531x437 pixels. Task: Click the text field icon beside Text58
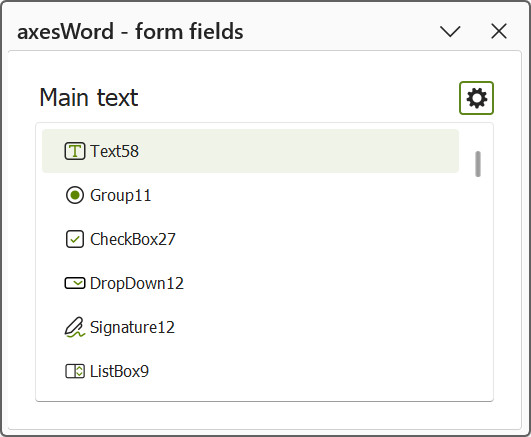[x=75, y=151]
